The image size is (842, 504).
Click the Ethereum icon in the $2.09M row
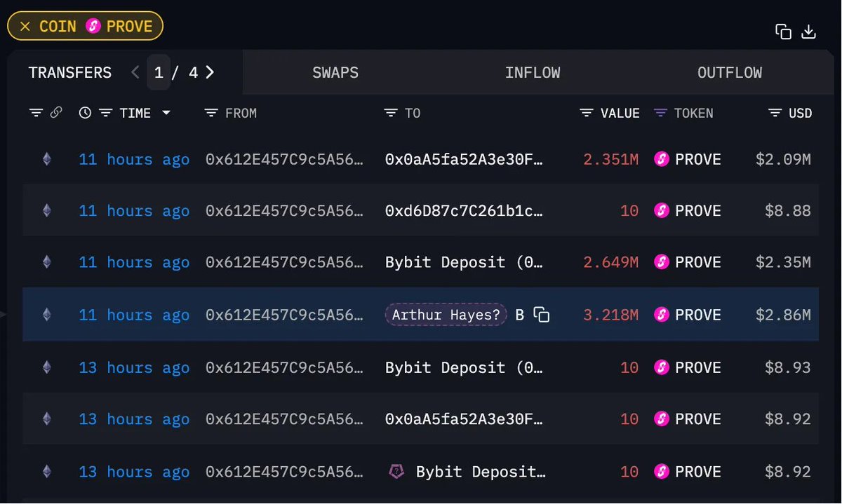(x=46, y=160)
